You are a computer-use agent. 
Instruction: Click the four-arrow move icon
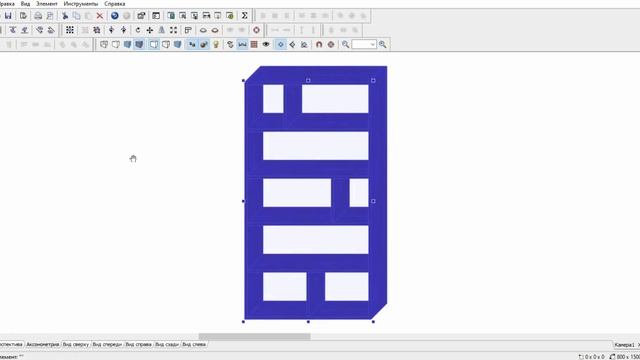[150, 30]
